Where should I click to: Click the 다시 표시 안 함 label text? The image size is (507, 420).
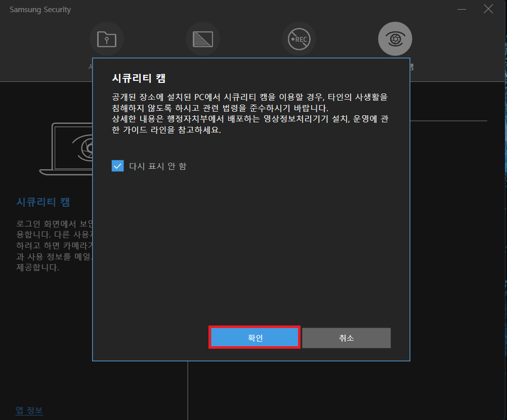point(158,166)
